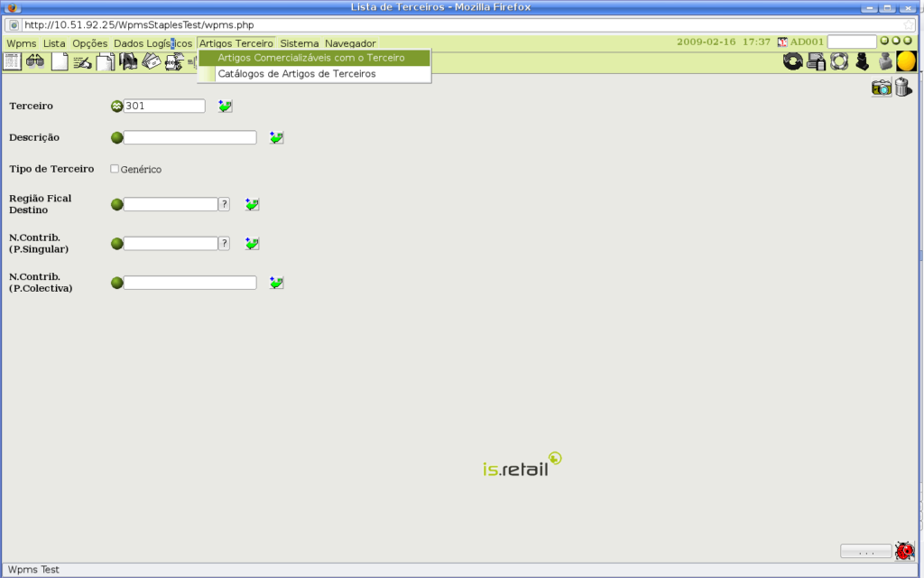
Task: Click the red ladybug debug icon
Action: click(904, 551)
